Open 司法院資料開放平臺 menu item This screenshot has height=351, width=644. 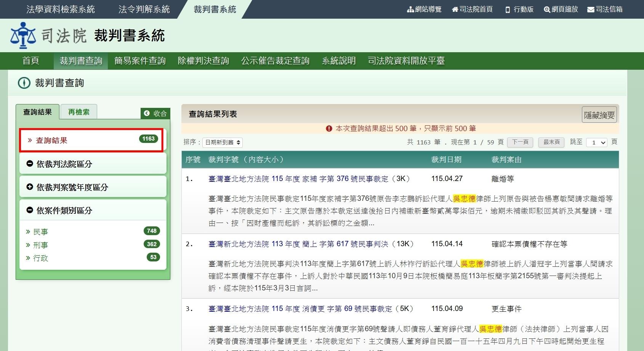[x=406, y=61]
